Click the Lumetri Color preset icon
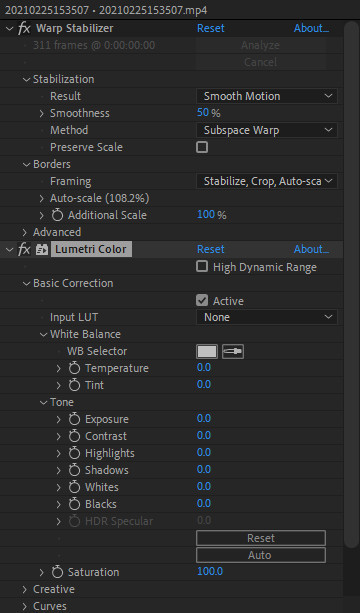This screenshot has height=613, width=360. (x=42, y=249)
